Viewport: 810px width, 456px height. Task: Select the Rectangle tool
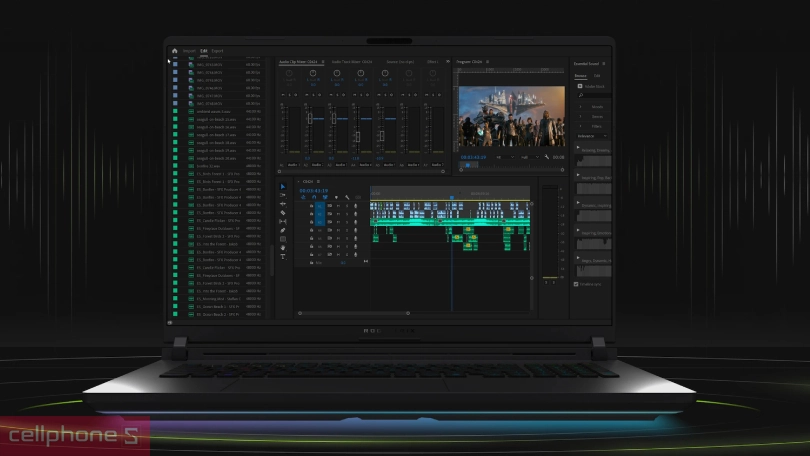point(283,239)
